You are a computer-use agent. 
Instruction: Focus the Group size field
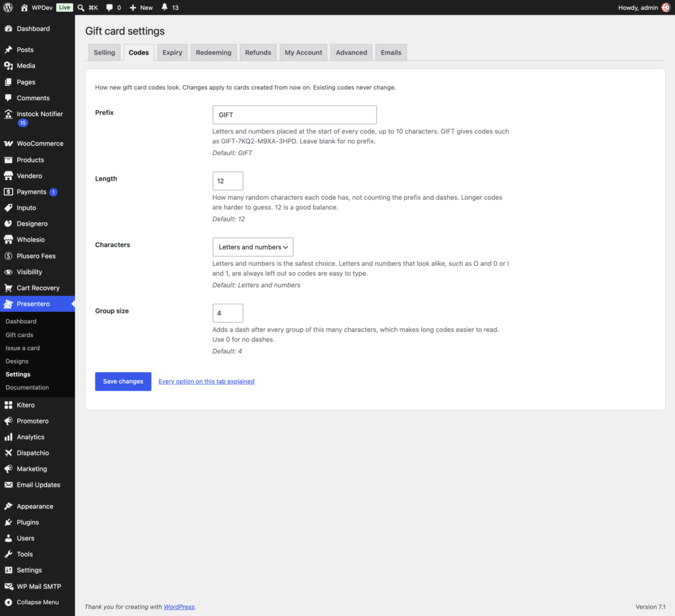click(227, 313)
